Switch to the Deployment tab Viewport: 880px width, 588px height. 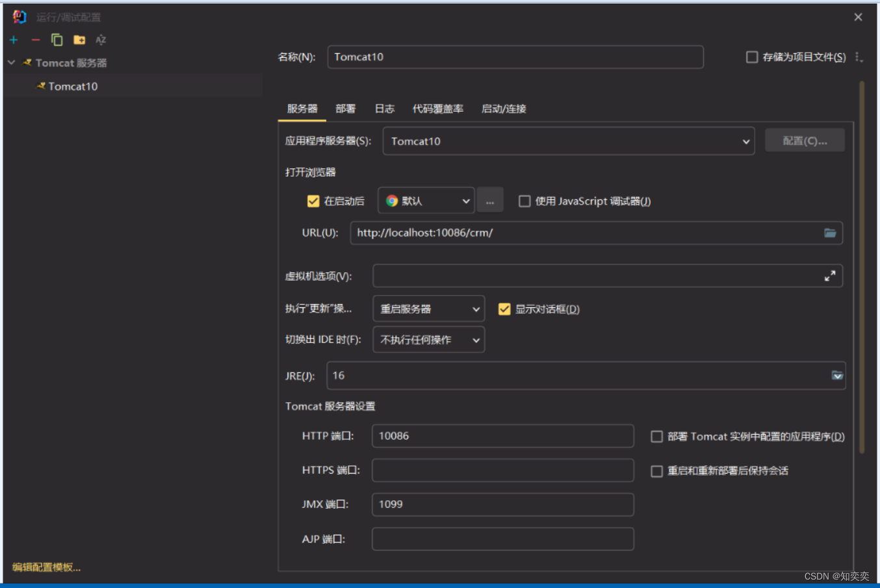tap(346, 109)
